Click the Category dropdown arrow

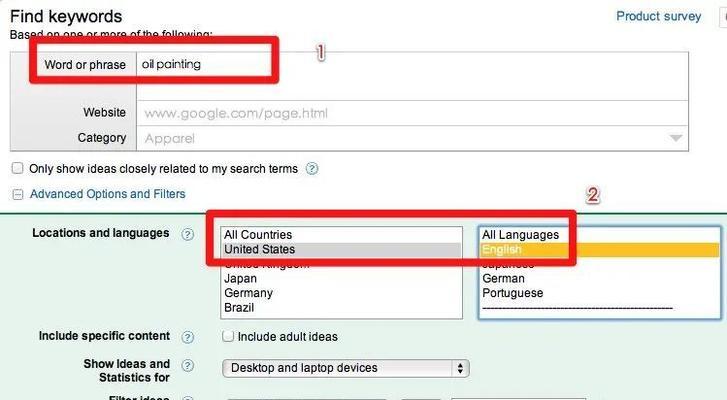pos(676,138)
